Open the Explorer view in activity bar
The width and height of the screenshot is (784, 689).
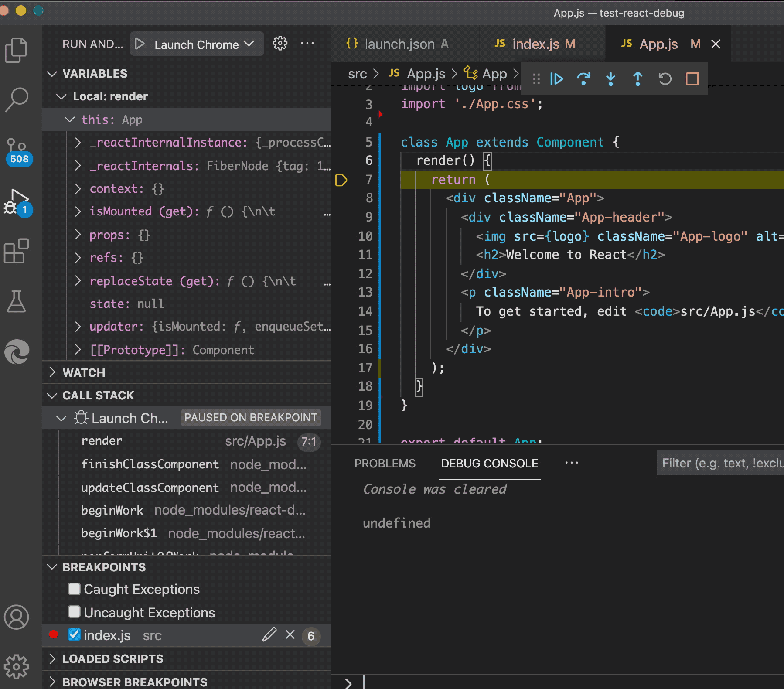17,50
